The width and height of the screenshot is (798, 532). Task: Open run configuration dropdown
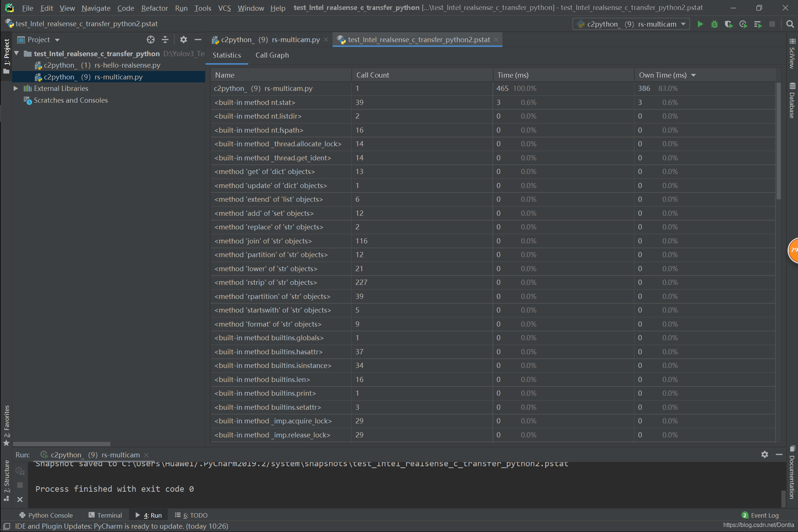pos(631,24)
